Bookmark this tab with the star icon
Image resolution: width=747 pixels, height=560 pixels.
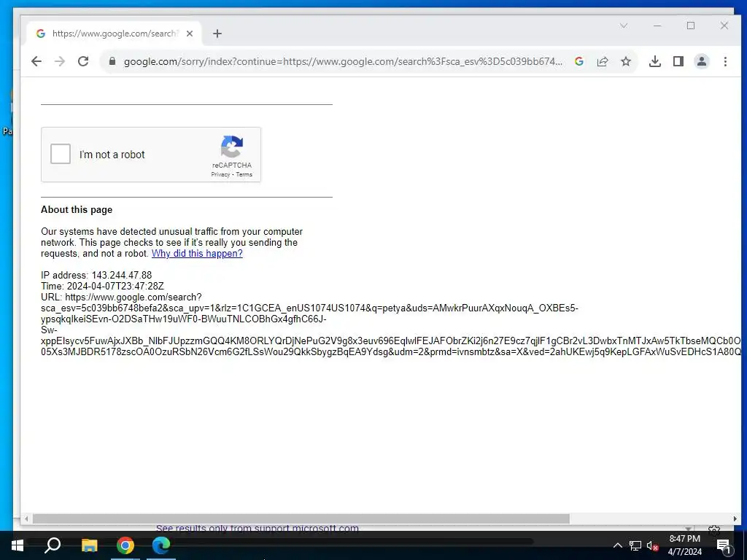click(625, 61)
